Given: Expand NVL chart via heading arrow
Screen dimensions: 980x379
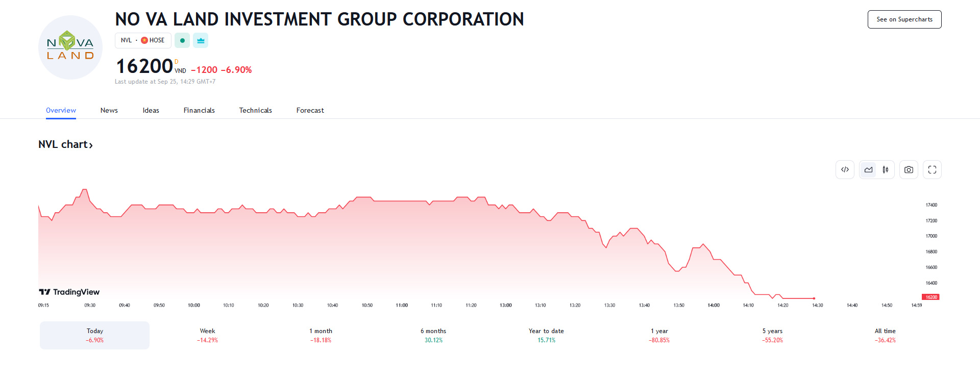Looking at the screenshot, I should click(x=91, y=145).
